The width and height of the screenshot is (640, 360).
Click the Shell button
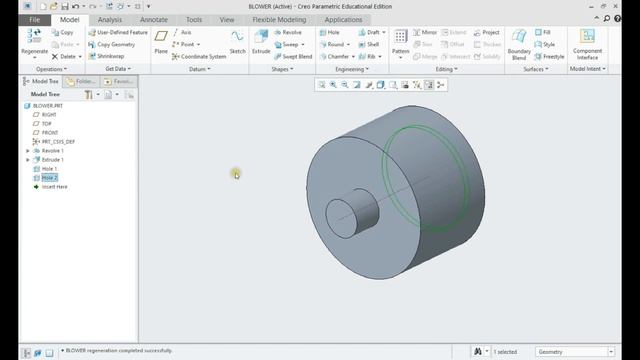369,44
